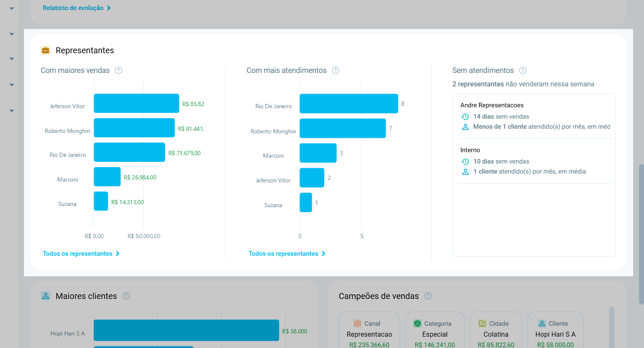Expand the fourth sidebar caret arrow from top
644x348 pixels.
pyautogui.click(x=12, y=85)
